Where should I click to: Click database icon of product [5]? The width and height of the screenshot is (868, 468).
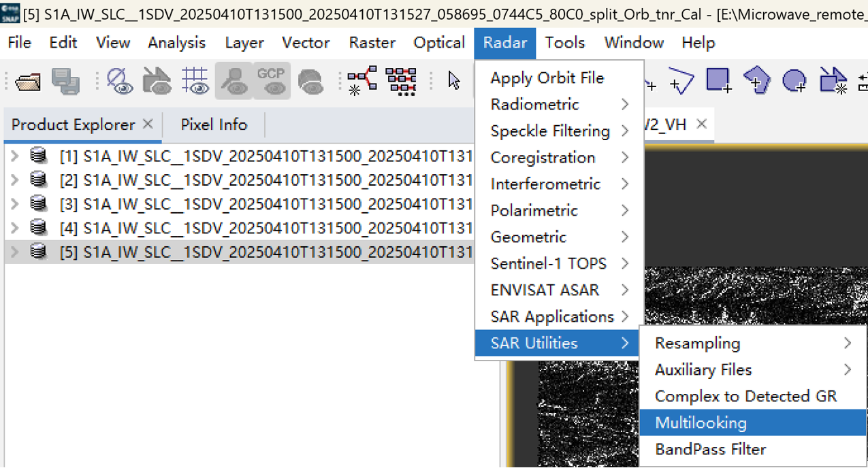39,252
